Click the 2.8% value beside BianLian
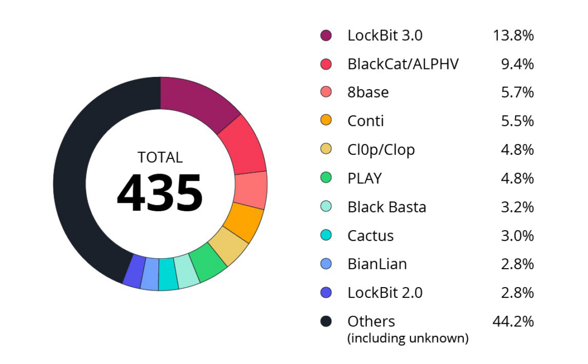Viewport: 588px width, 364px height. 517,264
